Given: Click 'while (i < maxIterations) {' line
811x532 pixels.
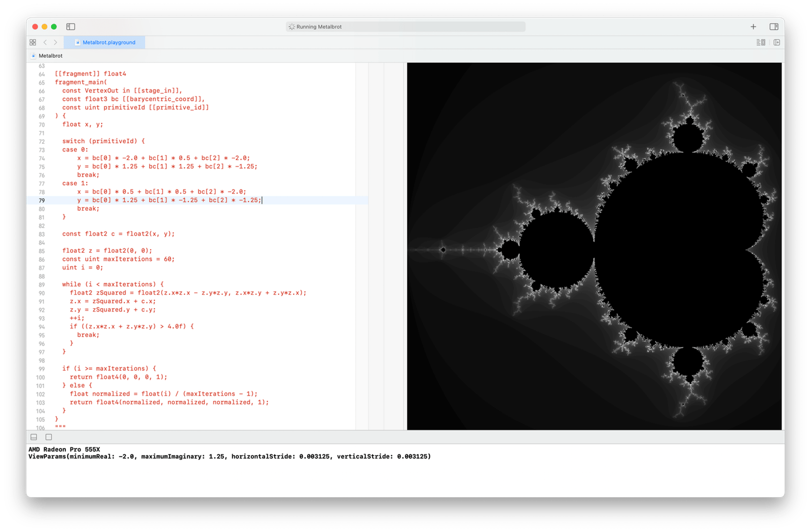Looking at the screenshot, I should (x=113, y=284).
